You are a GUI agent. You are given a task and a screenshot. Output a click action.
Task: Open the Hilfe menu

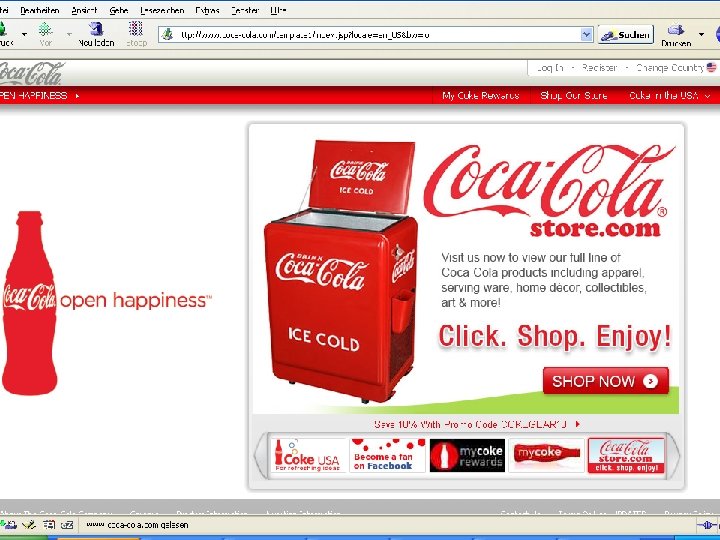(x=279, y=10)
